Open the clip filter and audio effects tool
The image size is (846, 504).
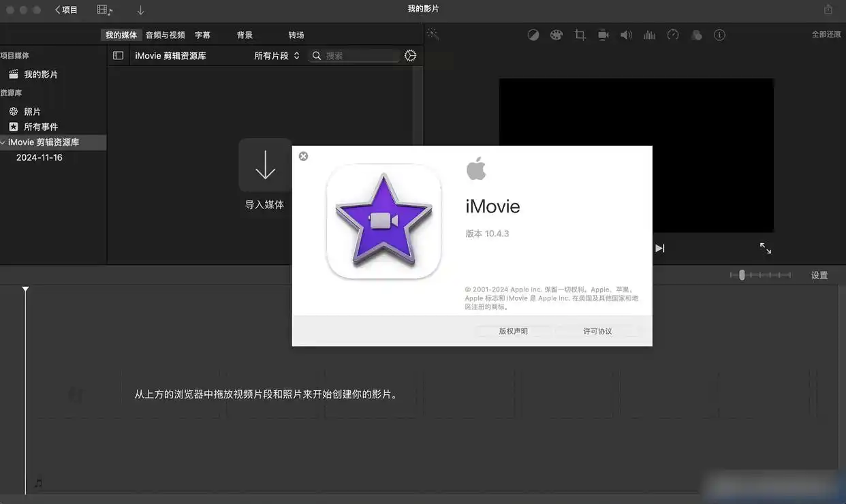tap(696, 35)
